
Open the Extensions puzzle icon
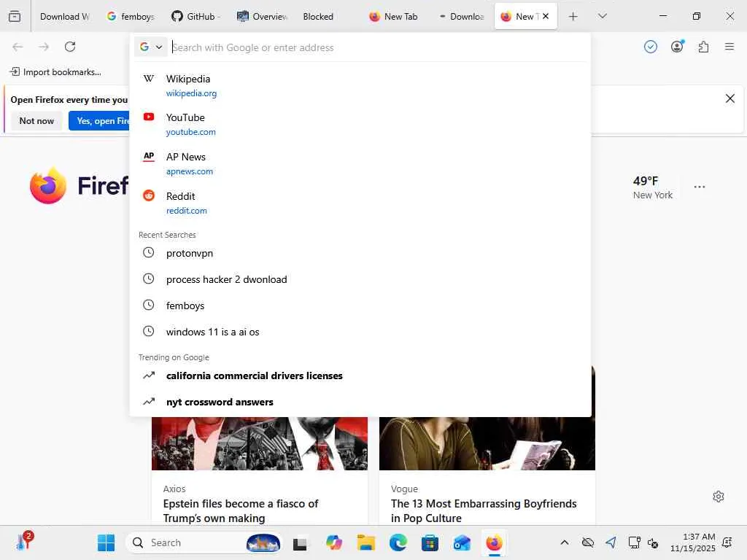[x=703, y=47]
